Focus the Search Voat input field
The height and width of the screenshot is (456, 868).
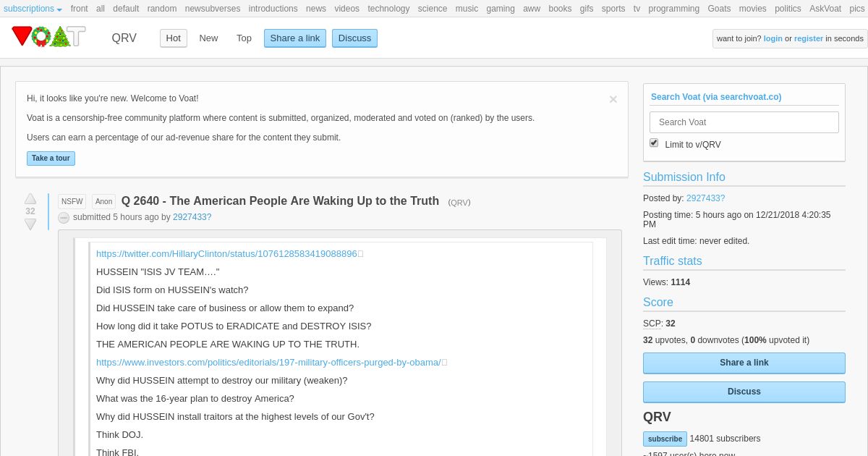tap(744, 122)
